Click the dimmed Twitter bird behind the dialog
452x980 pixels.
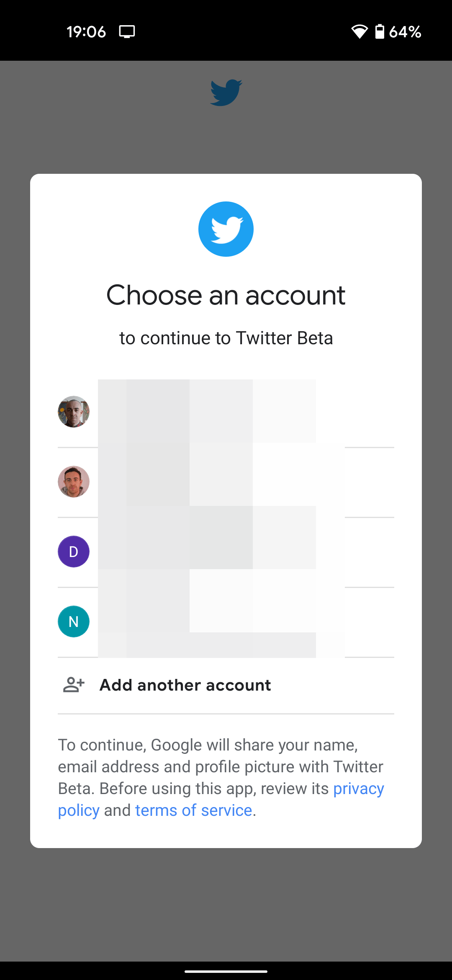coord(226,91)
